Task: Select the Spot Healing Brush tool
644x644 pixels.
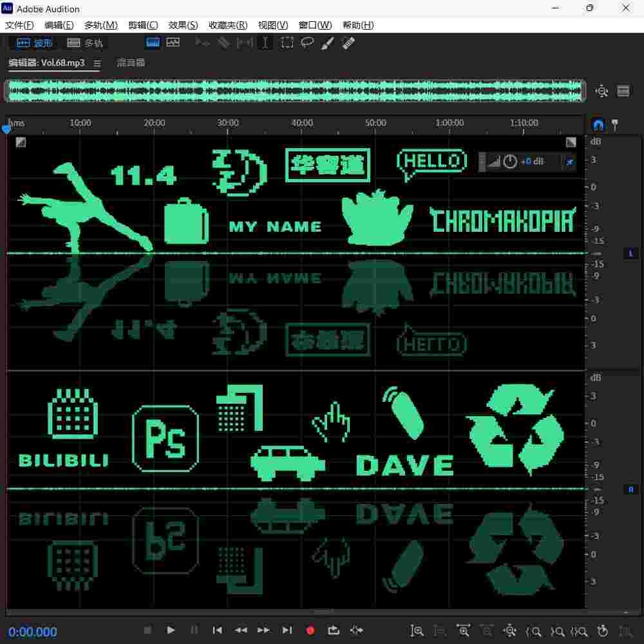Action: [x=348, y=43]
